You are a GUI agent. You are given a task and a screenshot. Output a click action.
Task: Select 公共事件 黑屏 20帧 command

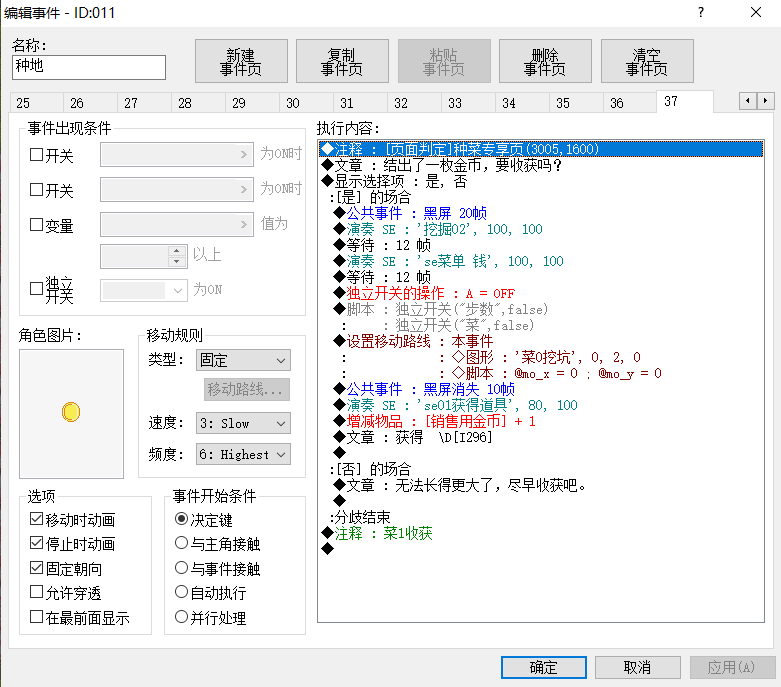(541, 213)
